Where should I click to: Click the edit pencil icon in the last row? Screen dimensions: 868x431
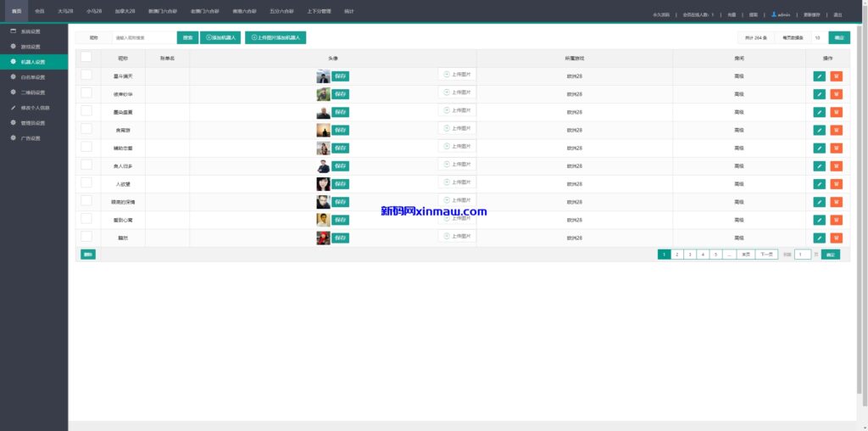(x=819, y=238)
